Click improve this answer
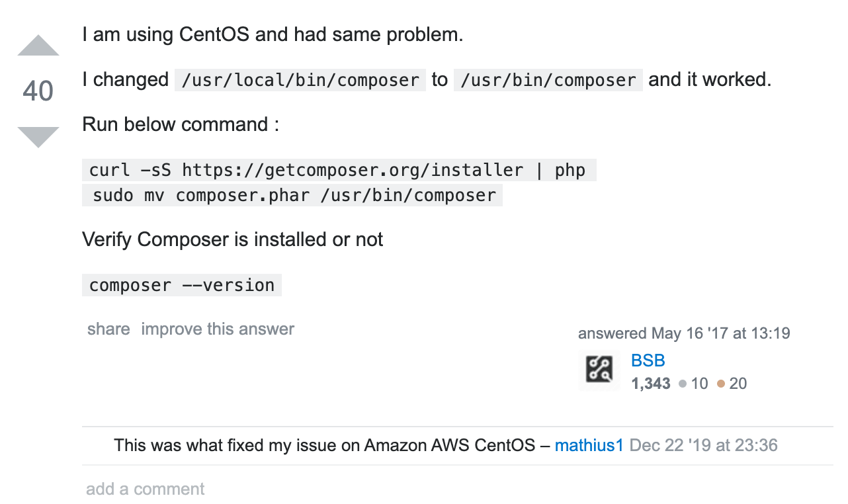 218,329
